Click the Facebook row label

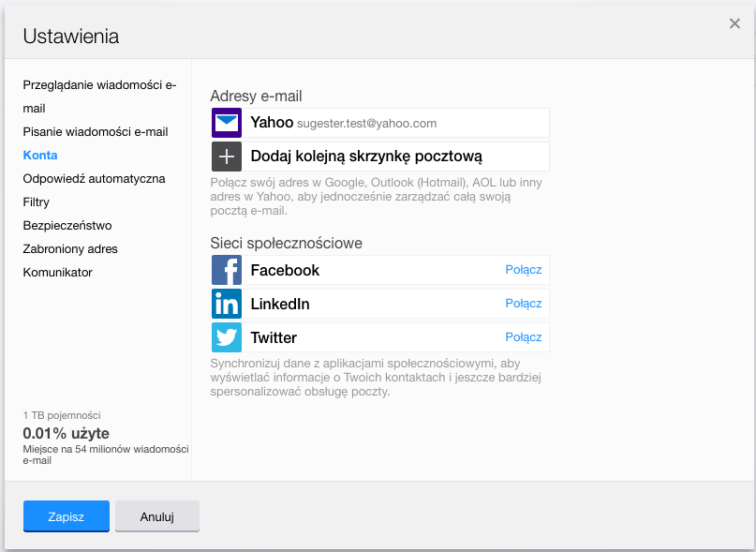coord(285,270)
